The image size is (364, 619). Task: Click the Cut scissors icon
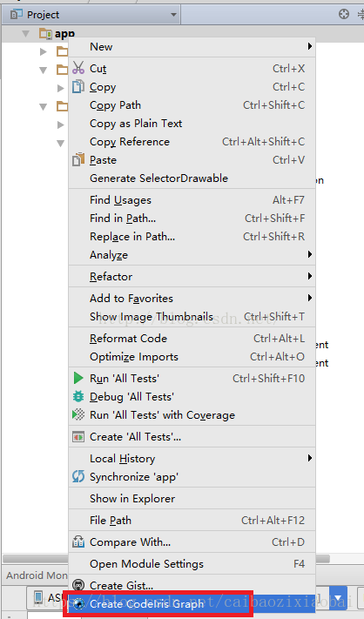tap(78, 68)
